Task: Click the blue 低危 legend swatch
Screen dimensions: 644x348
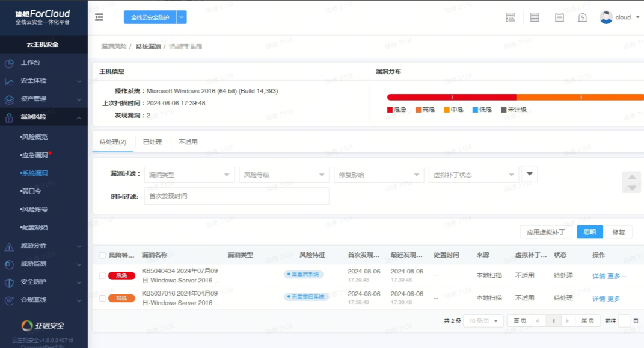Action: 475,110
